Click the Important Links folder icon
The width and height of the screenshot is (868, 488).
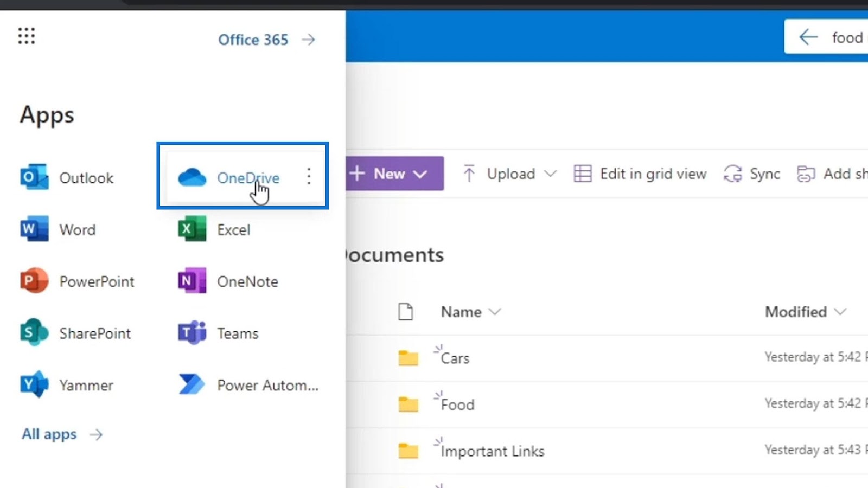pyautogui.click(x=408, y=451)
